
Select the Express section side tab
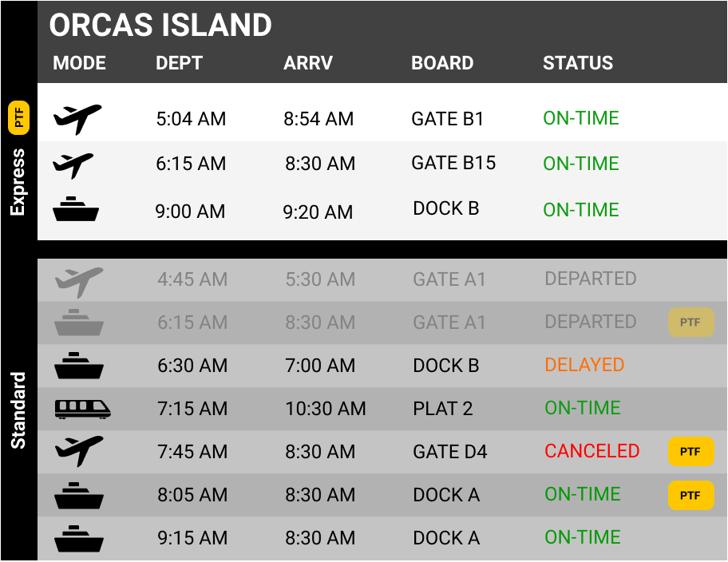[x=18, y=182]
